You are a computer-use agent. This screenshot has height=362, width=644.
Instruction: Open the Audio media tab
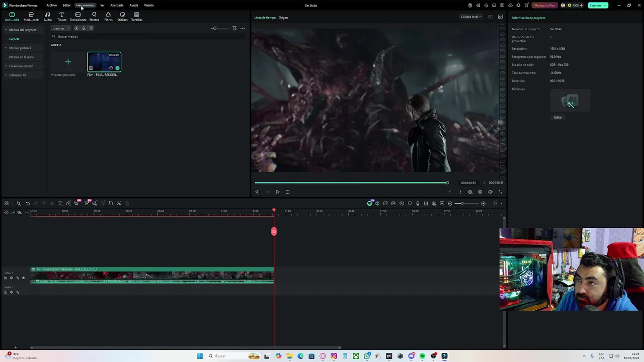tap(47, 17)
